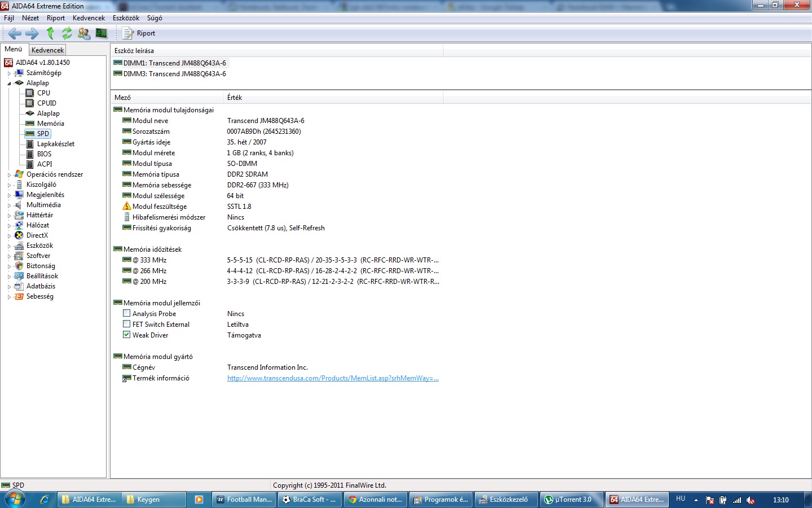Switch to uTorrent 3.0 in taskbar

(x=571, y=500)
